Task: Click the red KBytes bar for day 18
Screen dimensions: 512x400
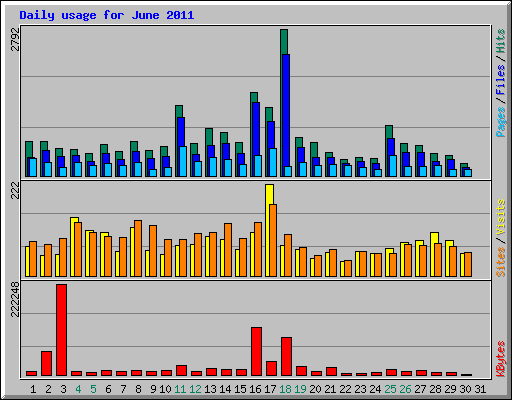Action: tap(286, 357)
